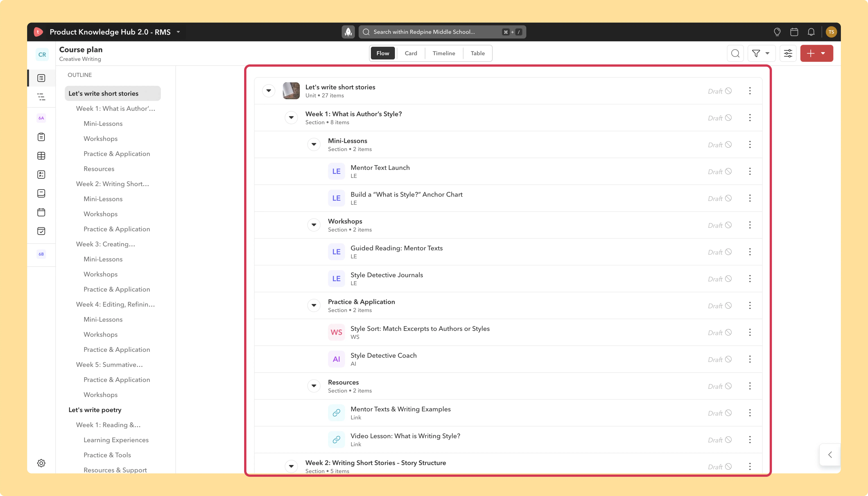Toggle Draft status for Resources section
The height and width of the screenshot is (496, 868).
coord(720,386)
